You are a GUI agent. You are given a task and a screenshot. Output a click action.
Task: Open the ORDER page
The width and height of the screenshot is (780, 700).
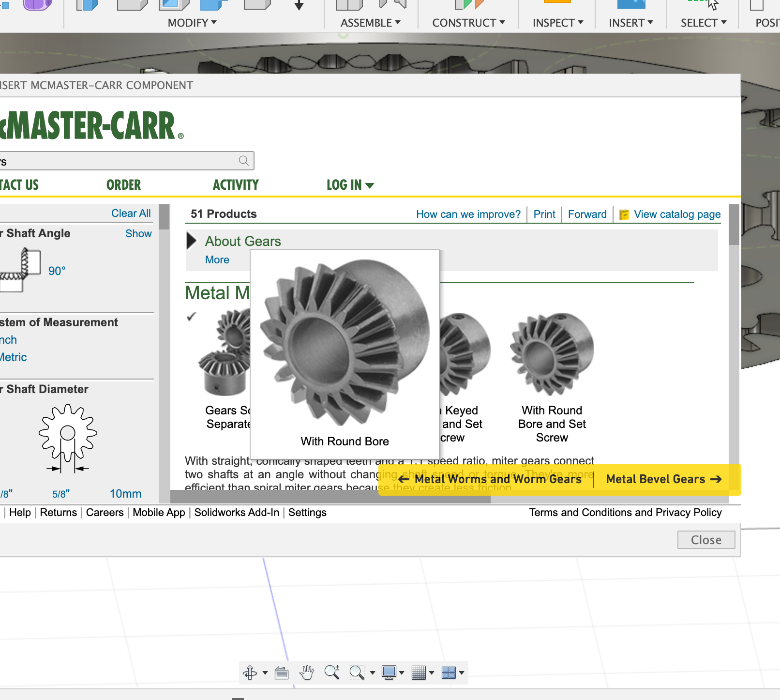[123, 185]
